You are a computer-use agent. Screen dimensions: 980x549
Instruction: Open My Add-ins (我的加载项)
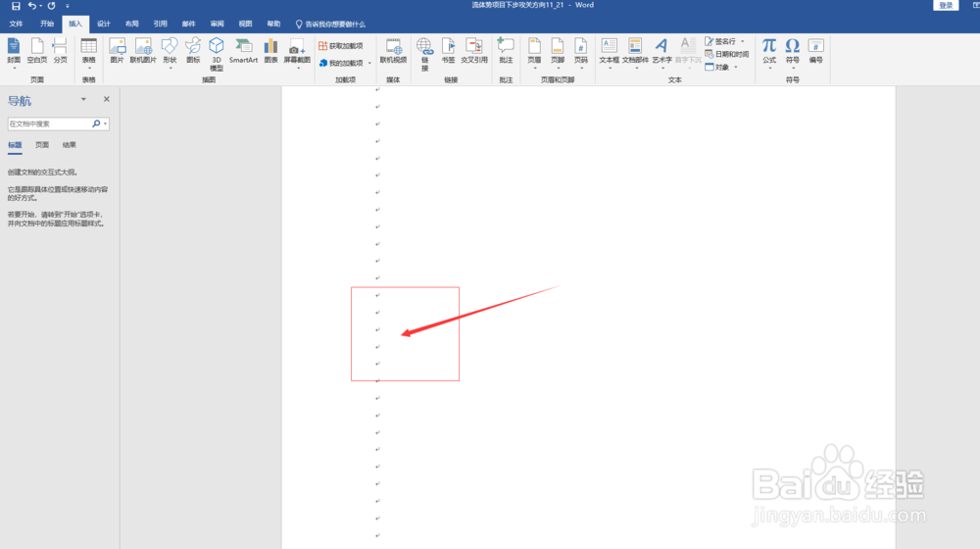pos(344,63)
